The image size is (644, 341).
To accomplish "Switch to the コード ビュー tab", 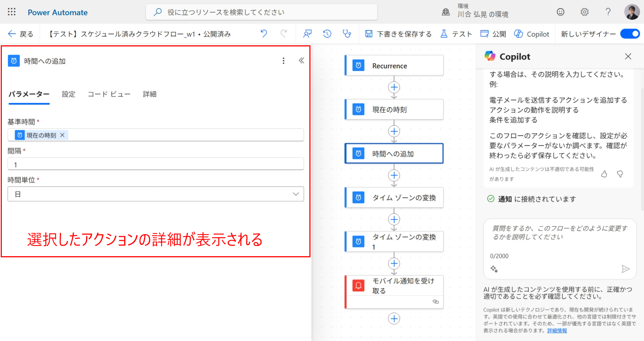I will (109, 94).
